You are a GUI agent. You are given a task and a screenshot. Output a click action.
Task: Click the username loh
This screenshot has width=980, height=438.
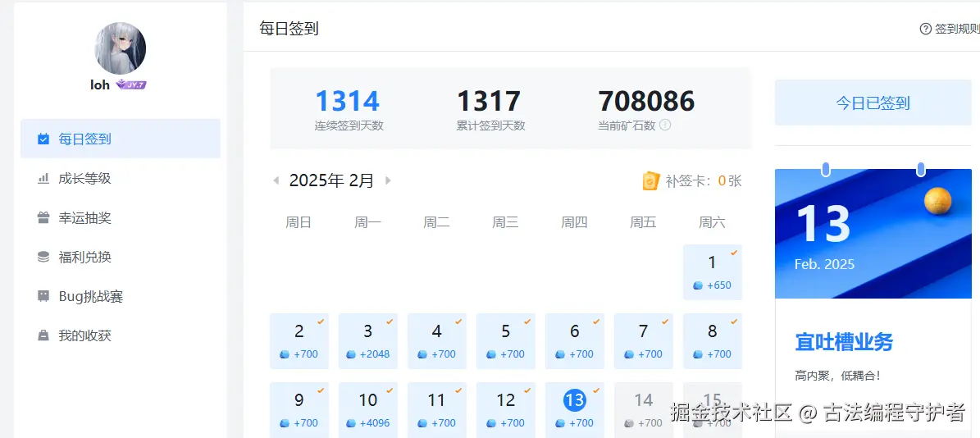click(100, 85)
